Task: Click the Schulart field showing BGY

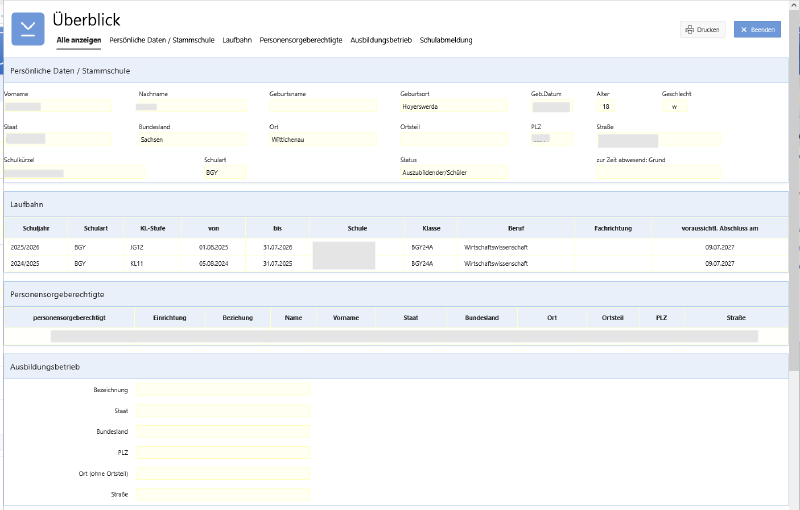Action: [224, 173]
